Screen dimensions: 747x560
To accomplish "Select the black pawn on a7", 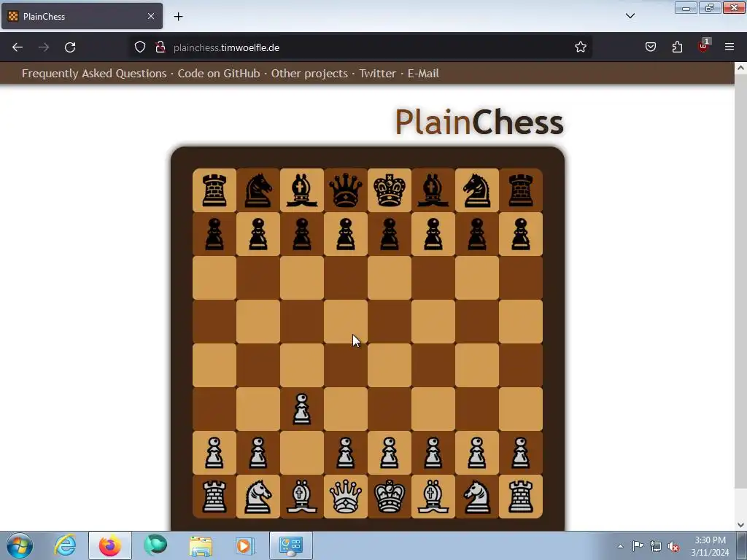I will coord(214,234).
